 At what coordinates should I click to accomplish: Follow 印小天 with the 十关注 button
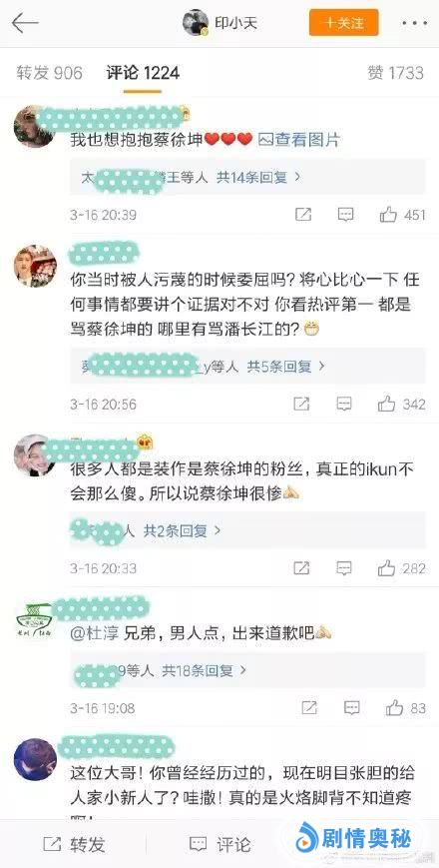coord(344,23)
